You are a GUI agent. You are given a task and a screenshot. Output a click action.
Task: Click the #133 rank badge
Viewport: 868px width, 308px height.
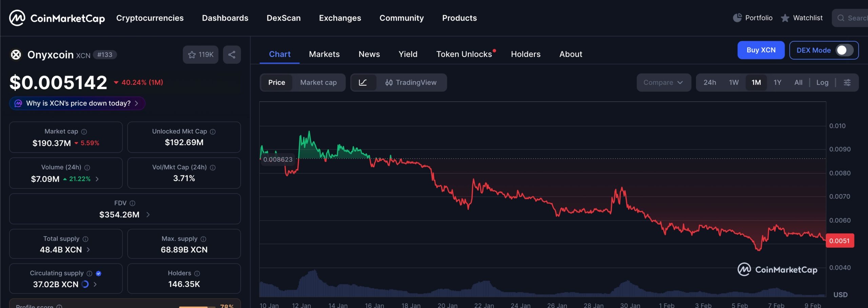(105, 55)
